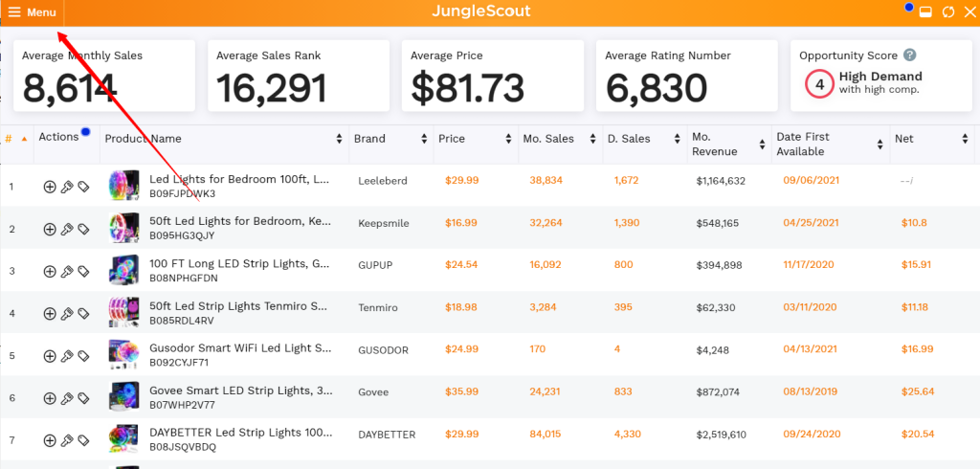Image resolution: width=980 pixels, height=469 pixels.
Task: Click the flashlight icon for Leeleberd row
Action: (67, 187)
